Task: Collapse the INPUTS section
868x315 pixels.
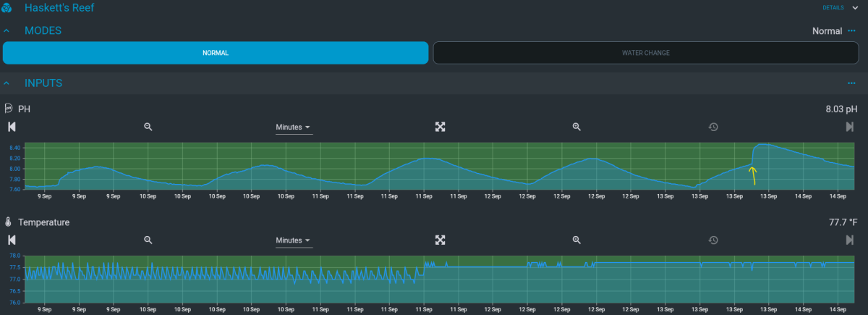Action: click(7, 83)
